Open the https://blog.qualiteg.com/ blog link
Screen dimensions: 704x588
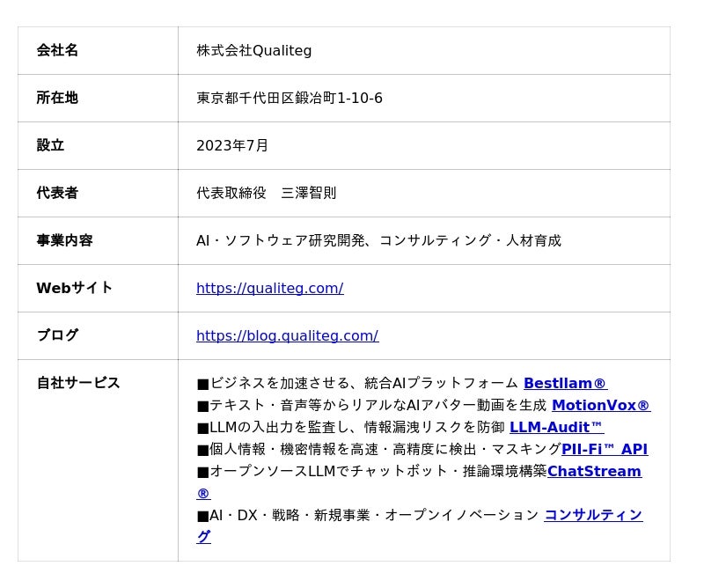(287, 335)
